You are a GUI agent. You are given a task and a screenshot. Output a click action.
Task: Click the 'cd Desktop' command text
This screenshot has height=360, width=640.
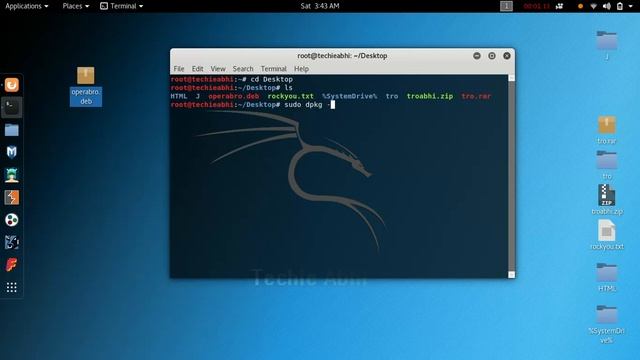(x=271, y=79)
